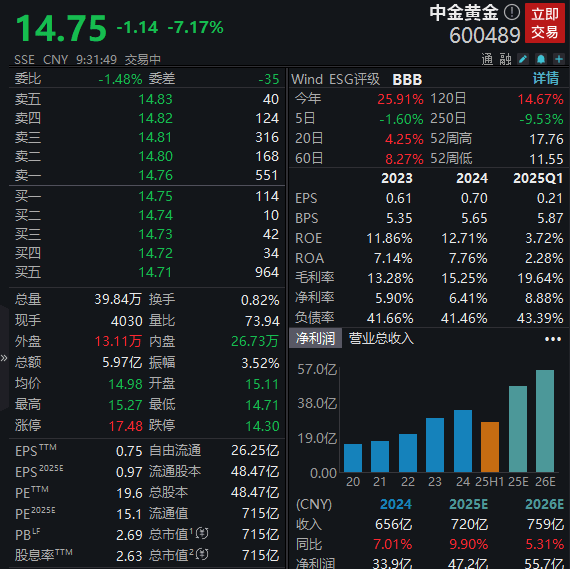The width and height of the screenshot is (570, 569).
Task: Select the 买一 price 14.75
Action: [x=155, y=196]
